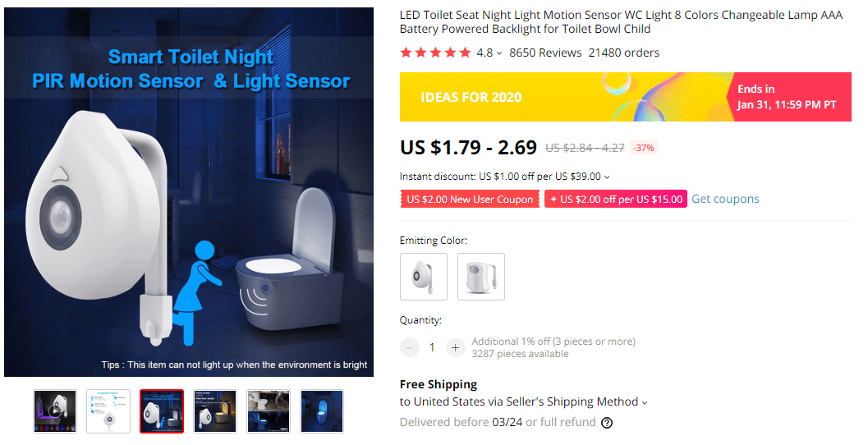This screenshot has height=445, width=868.
Task: Increase quantity with the plus button
Action: point(456,347)
